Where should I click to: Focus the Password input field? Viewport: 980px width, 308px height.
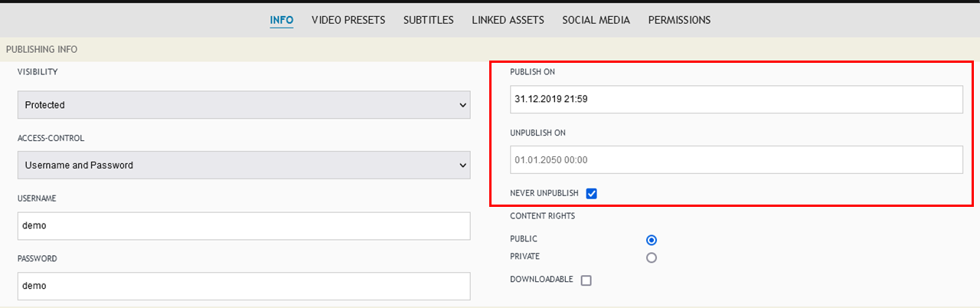pyautogui.click(x=243, y=286)
